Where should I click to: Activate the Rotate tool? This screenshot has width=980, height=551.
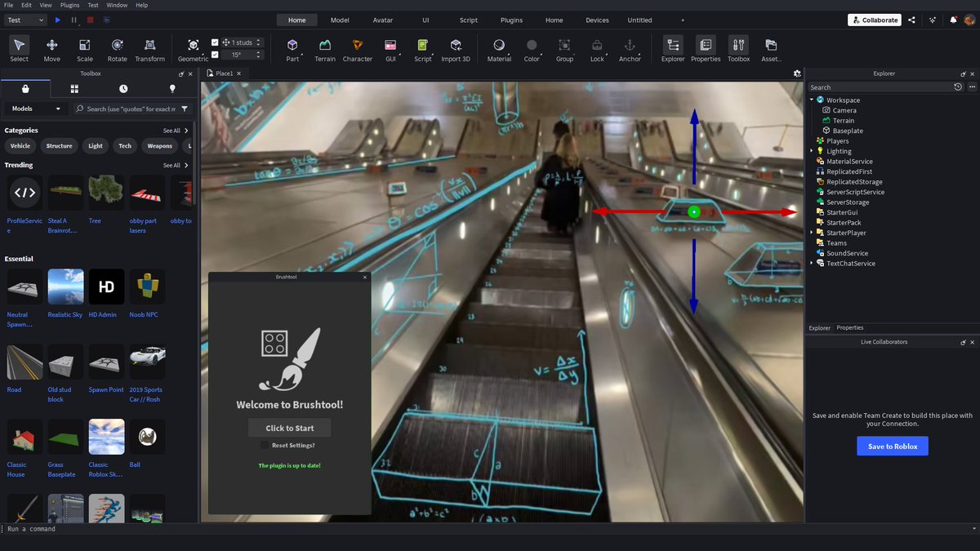118,49
